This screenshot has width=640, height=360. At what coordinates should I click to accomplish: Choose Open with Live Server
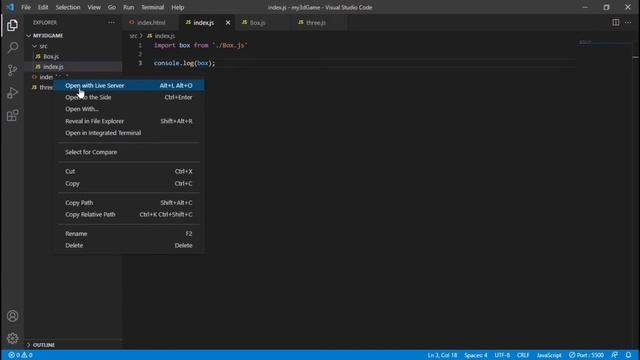(x=129, y=86)
